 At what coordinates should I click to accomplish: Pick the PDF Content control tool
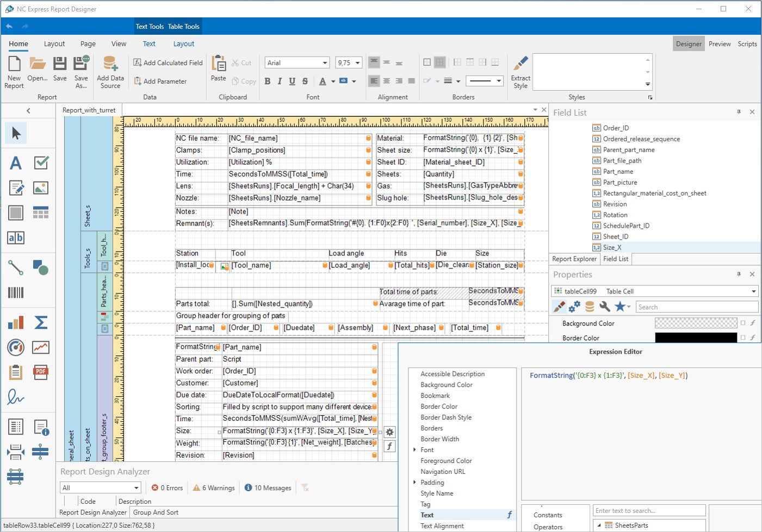click(41, 372)
